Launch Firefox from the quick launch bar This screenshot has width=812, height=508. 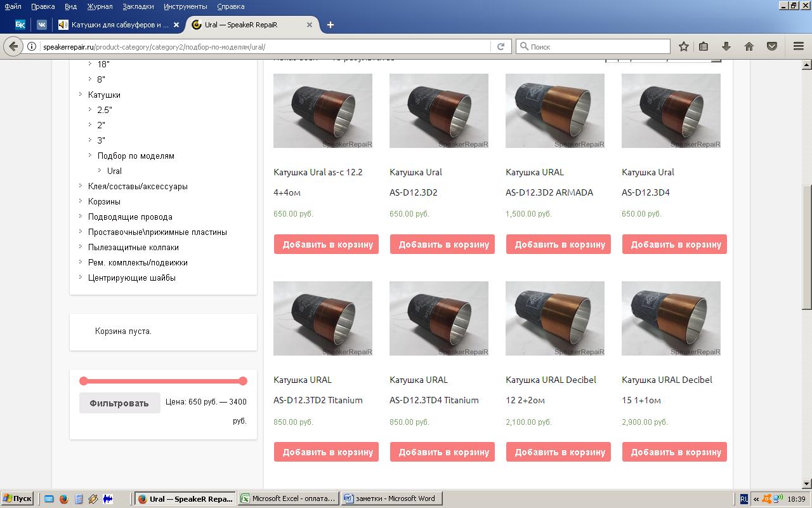[63, 499]
